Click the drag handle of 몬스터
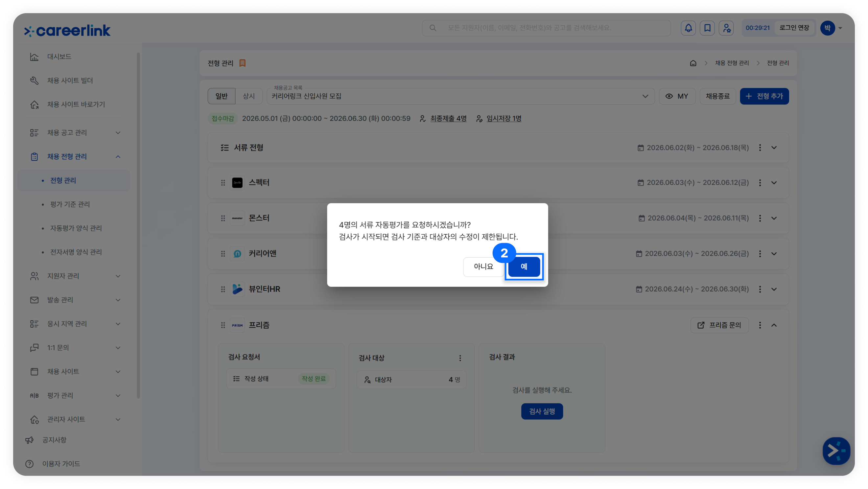Viewport: 868px width, 489px height. [223, 218]
